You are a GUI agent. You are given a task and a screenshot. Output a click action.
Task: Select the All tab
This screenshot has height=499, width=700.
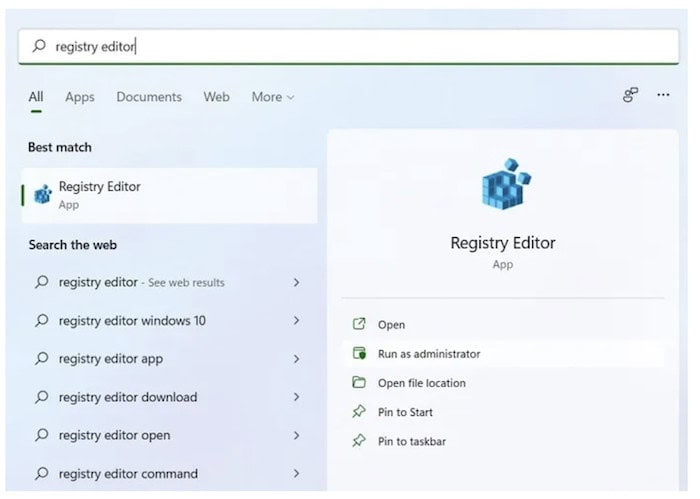[36, 97]
